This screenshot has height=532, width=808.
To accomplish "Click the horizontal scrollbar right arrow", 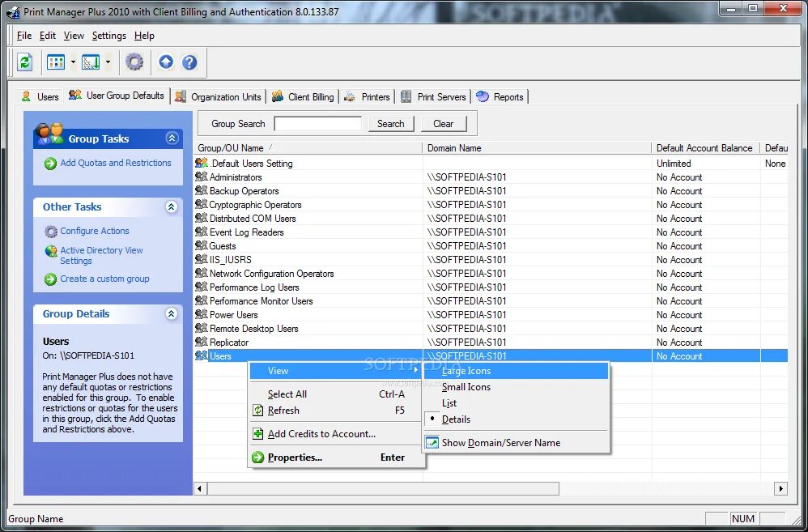I will coord(781,488).
